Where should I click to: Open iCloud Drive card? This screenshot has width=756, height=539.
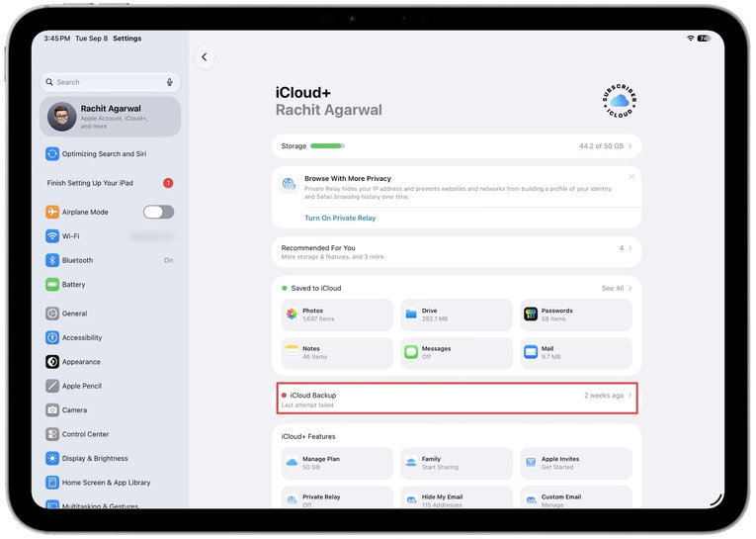pyautogui.click(x=457, y=314)
